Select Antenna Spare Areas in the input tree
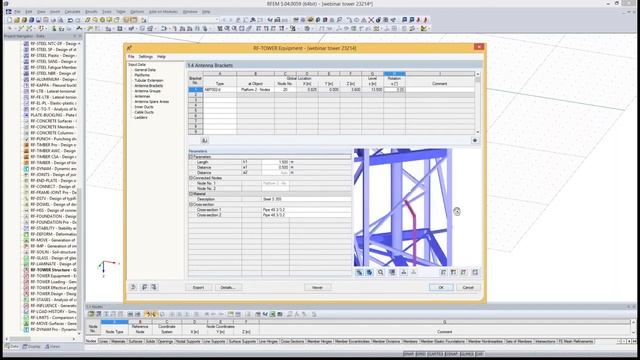640x360 pixels. pos(151,102)
